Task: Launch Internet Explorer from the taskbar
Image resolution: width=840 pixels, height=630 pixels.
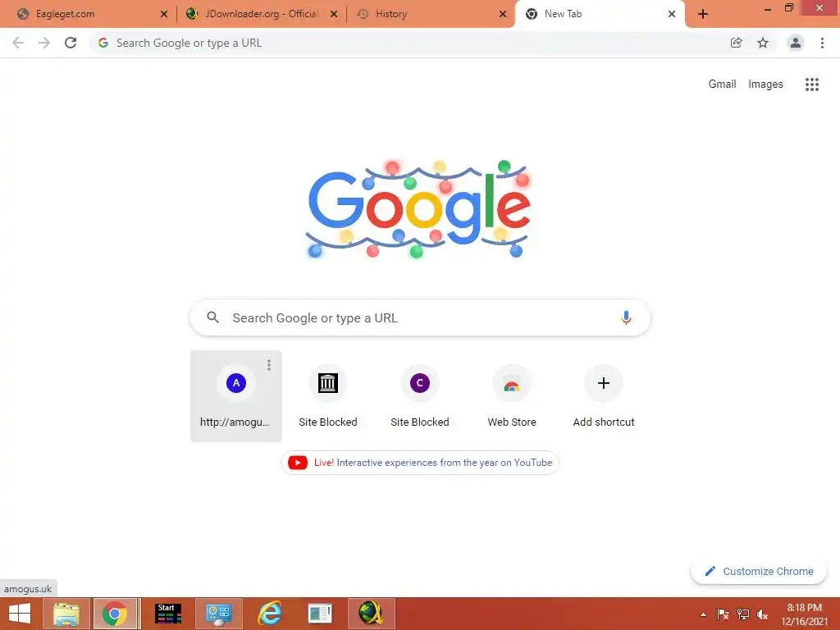Action: coord(270,614)
